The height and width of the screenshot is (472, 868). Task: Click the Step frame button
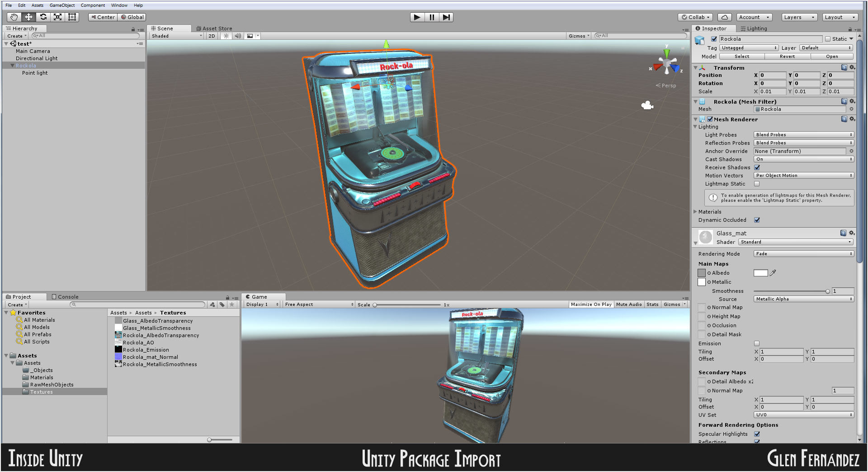pos(446,17)
